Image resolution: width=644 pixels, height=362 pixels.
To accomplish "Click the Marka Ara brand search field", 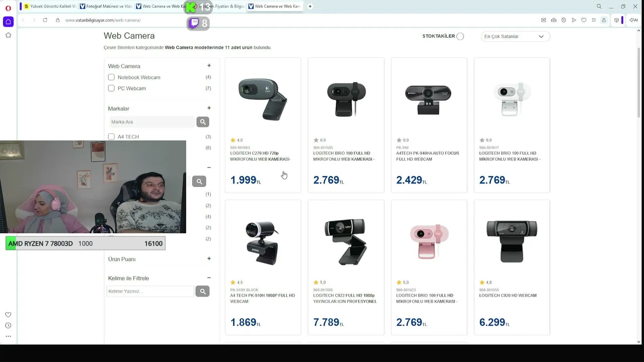I will (152, 122).
